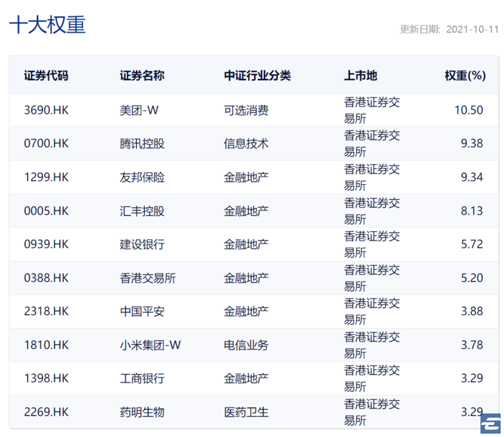Select stock code 0388.HK
Screen dimensions: 504x437
46,278
